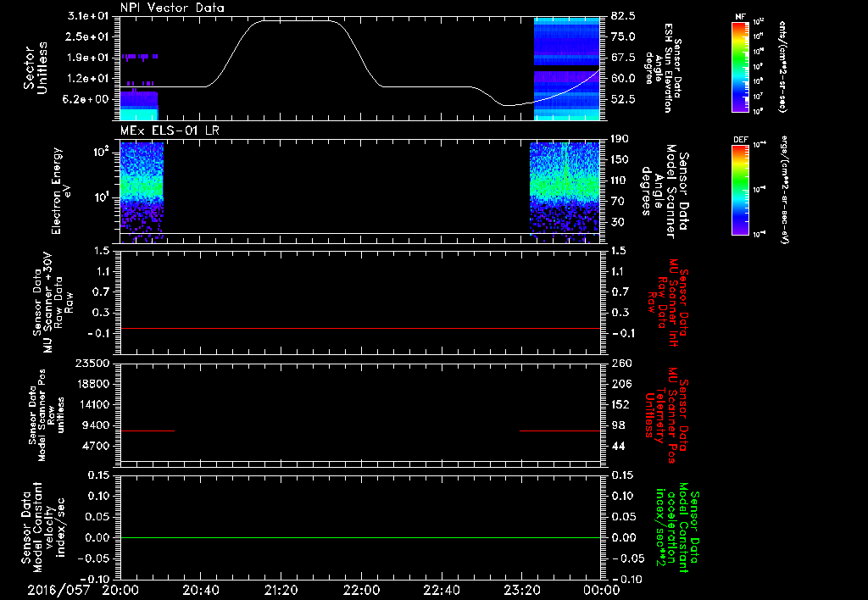The height and width of the screenshot is (600, 868).
Task: Click the '22:00' time axis label
Action: (x=361, y=591)
